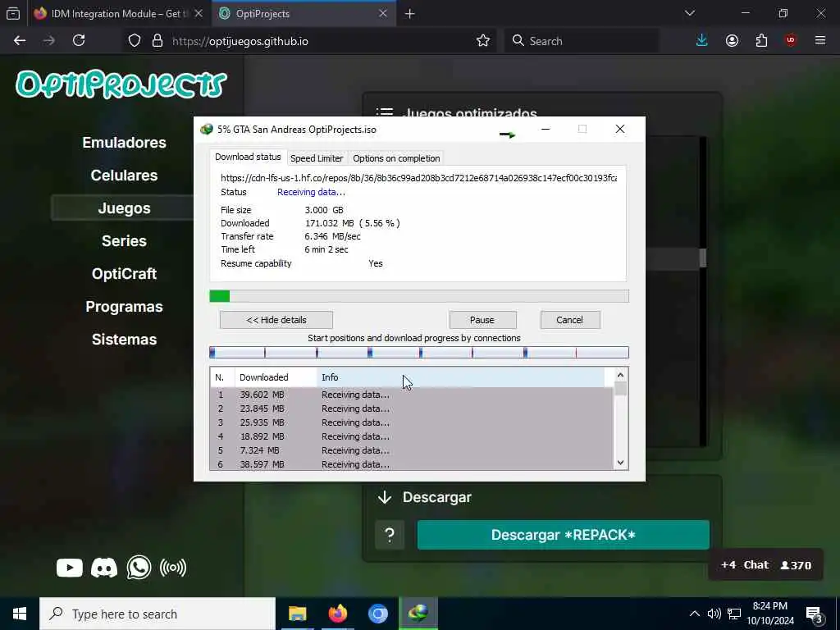The height and width of the screenshot is (630, 840).
Task: List all tabs dropdown arrow
Action: pos(690,13)
